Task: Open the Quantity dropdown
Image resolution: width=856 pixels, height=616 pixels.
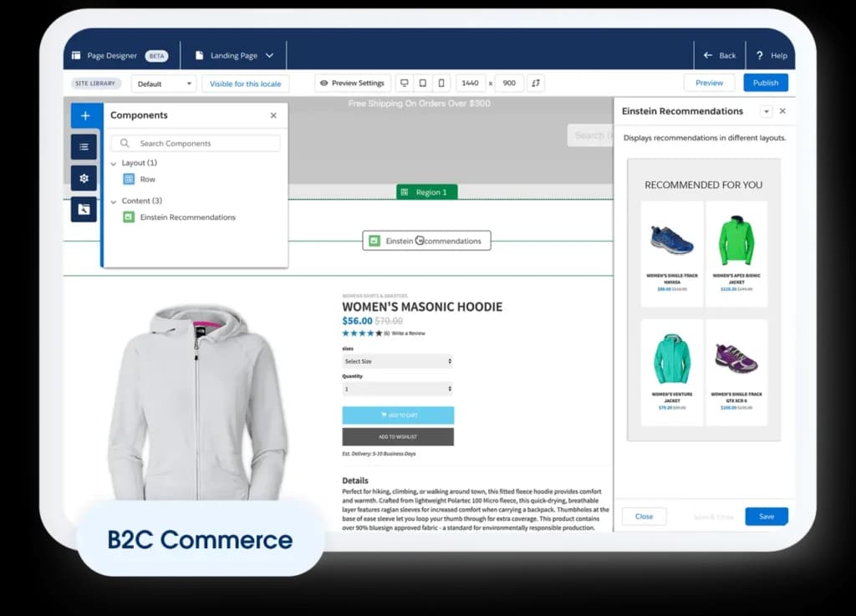Action: click(397, 389)
